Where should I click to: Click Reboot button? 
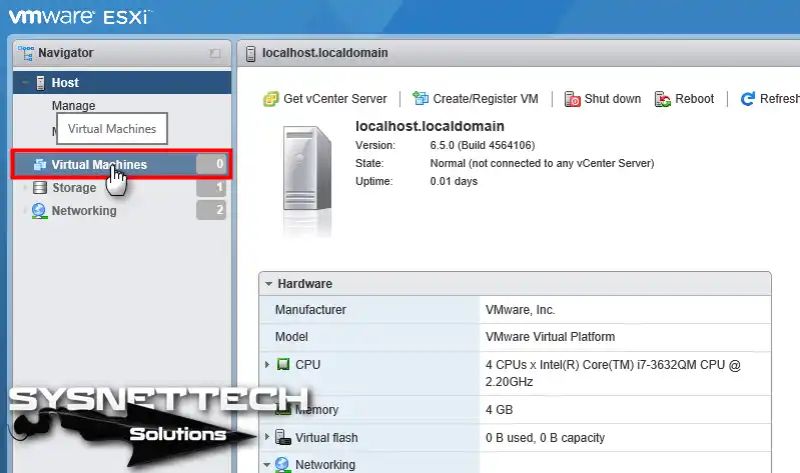684,98
